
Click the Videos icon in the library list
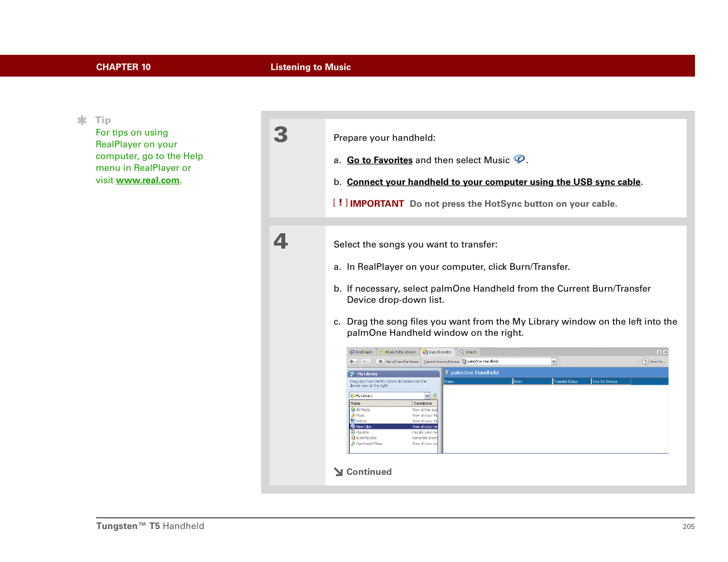(353, 421)
